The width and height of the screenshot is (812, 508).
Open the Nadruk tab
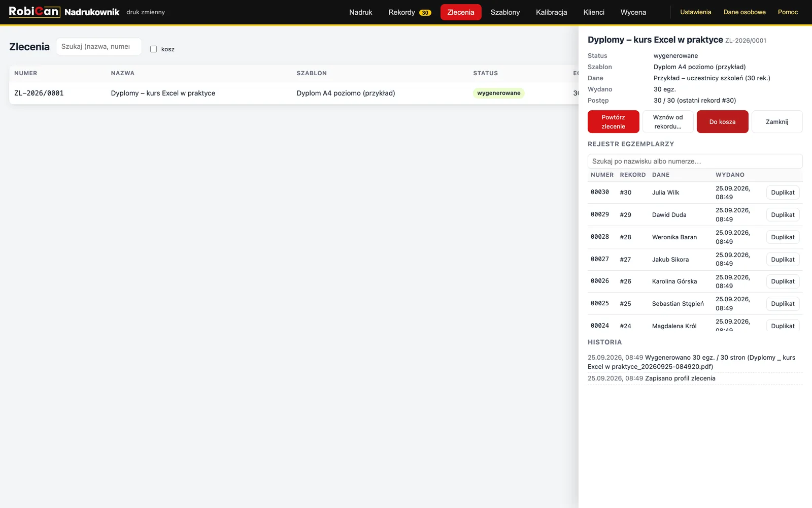[x=360, y=12]
